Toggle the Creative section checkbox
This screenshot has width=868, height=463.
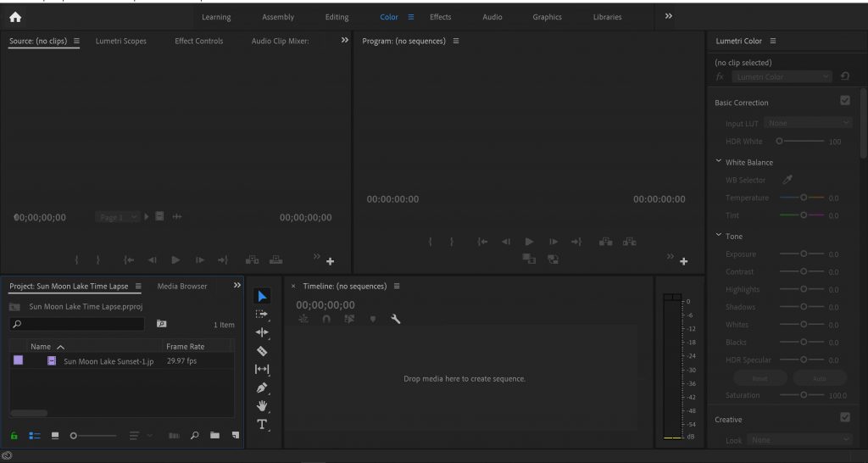pos(845,417)
